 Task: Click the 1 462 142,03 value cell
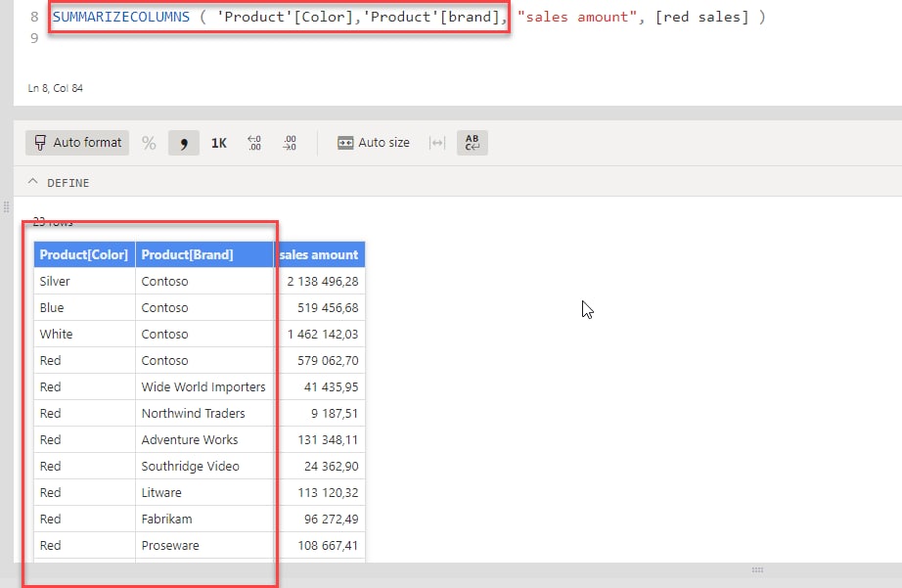[319, 335]
